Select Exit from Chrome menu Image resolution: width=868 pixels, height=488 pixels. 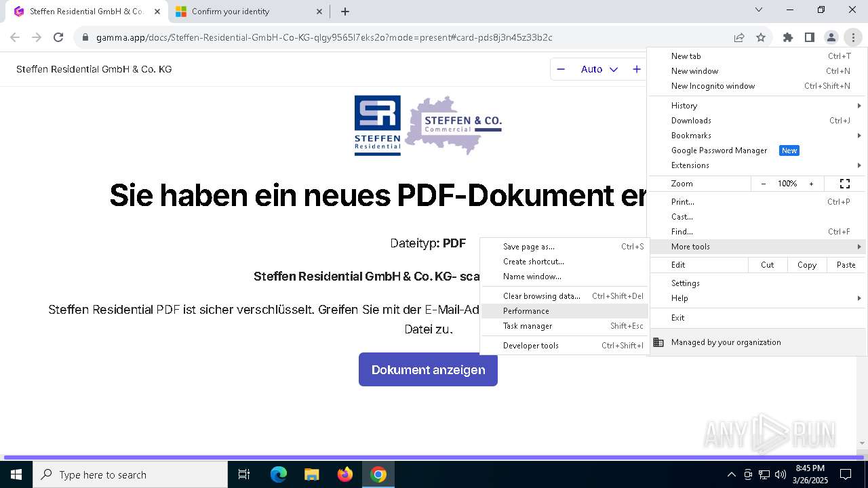click(x=757, y=318)
